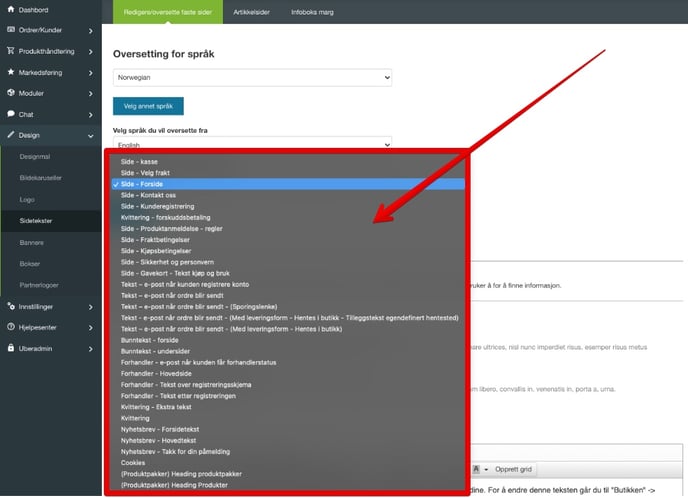
Task: Select 'Bunntekst - forside' option
Action: [x=288, y=340]
